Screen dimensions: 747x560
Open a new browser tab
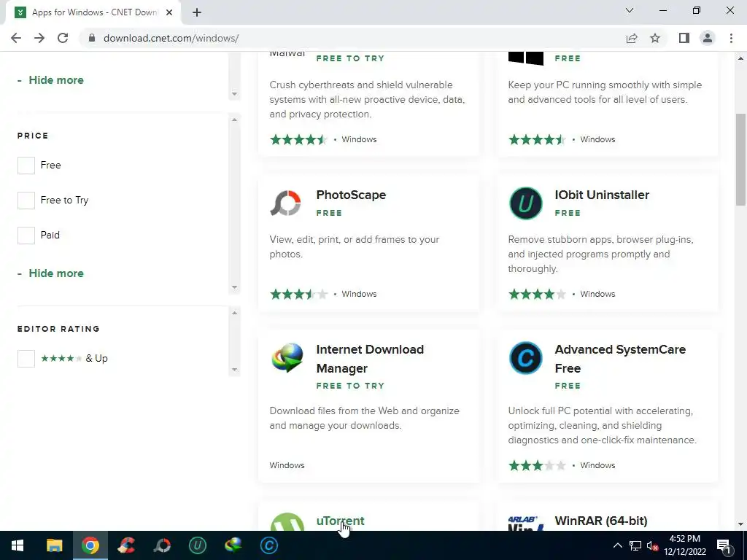197,12
